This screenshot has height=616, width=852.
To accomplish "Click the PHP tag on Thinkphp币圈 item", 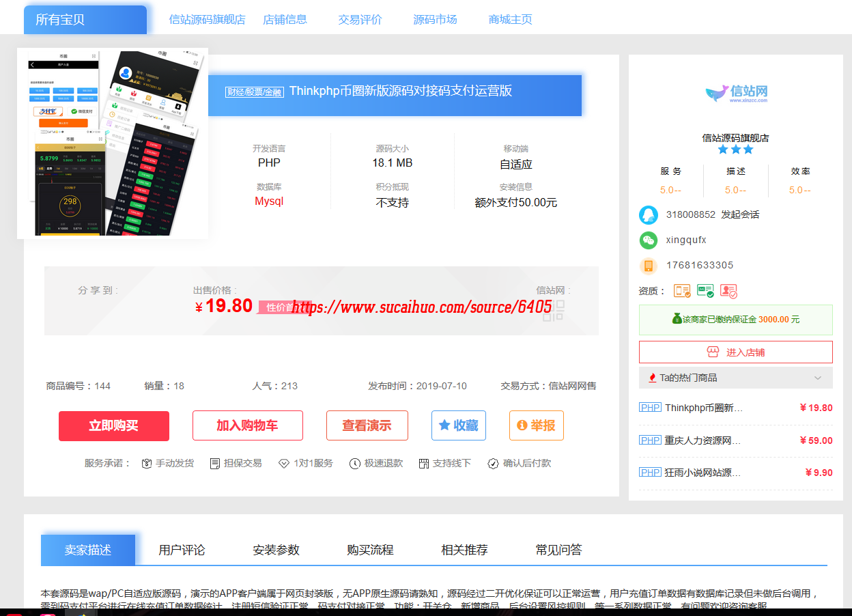I will click(x=650, y=408).
